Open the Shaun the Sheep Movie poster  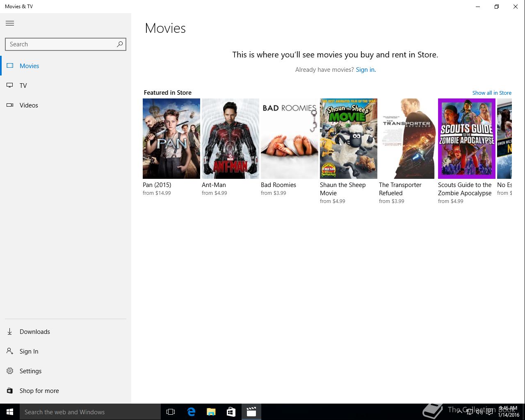coord(349,139)
